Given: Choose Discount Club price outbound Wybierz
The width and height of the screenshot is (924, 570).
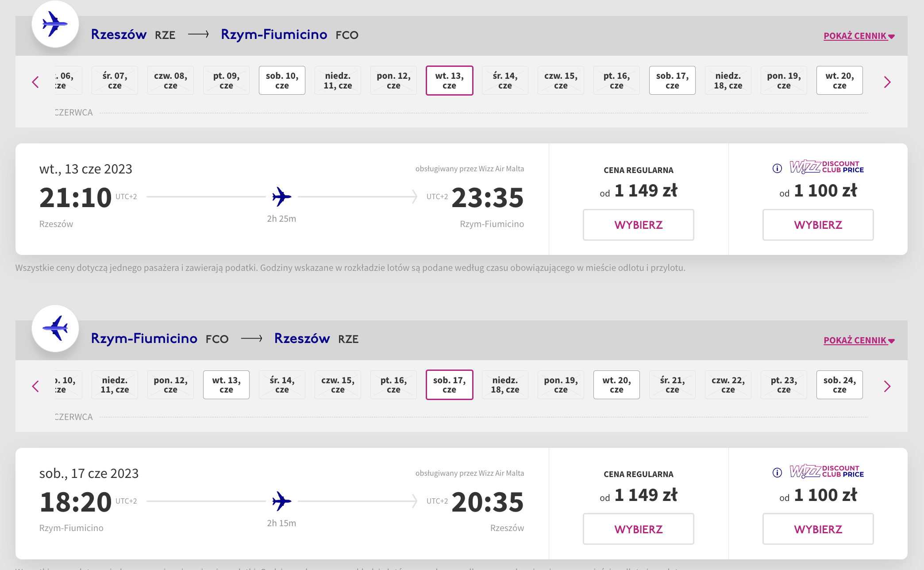Looking at the screenshot, I should (818, 225).
